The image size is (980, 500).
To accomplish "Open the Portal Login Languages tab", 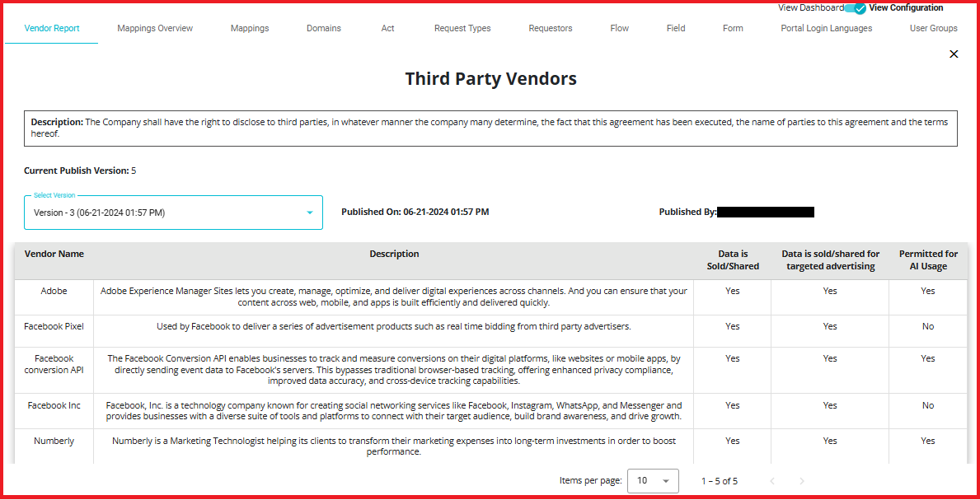I will (826, 28).
